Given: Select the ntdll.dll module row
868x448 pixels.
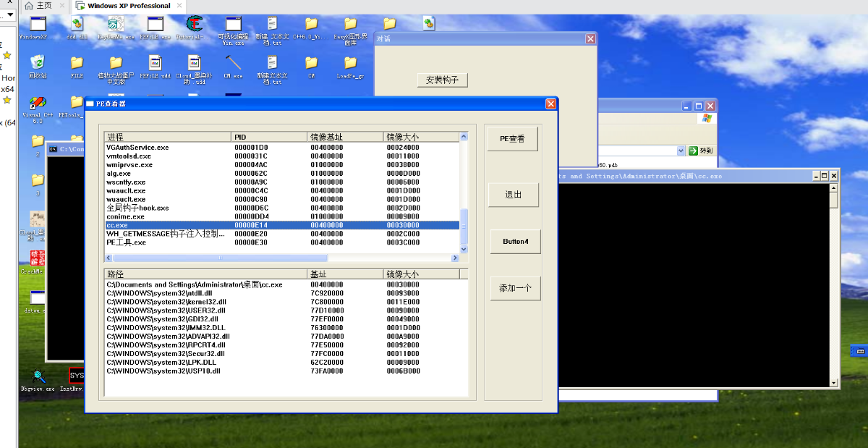Looking at the screenshot, I should tap(286, 293).
